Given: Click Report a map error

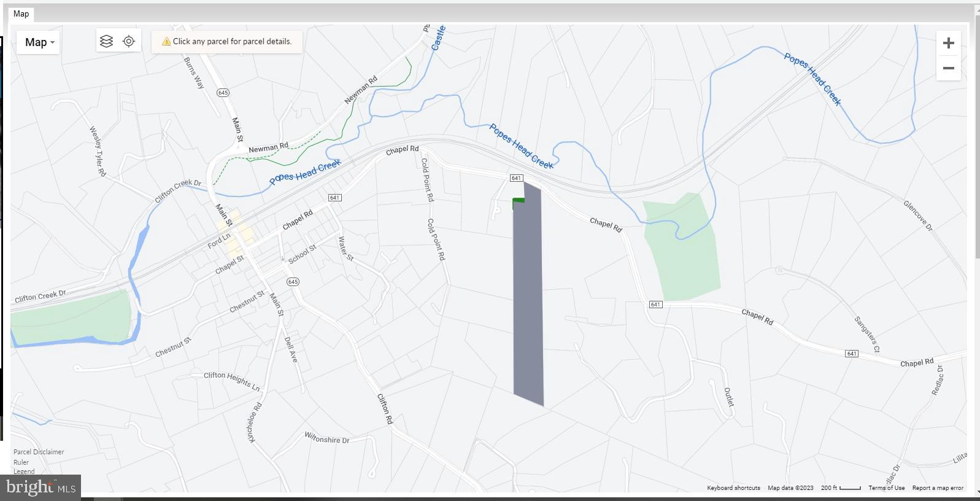Looking at the screenshot, I should click(x=938, y=488).
